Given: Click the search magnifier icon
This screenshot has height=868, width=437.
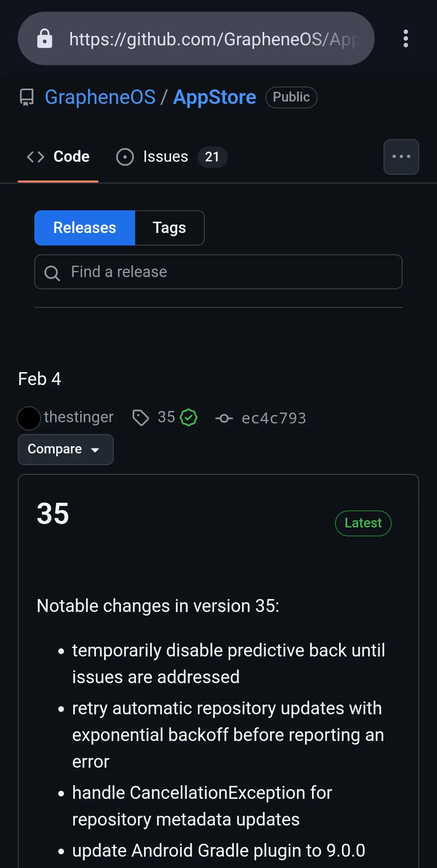Looking at the screenshot, I should point(52,273).
